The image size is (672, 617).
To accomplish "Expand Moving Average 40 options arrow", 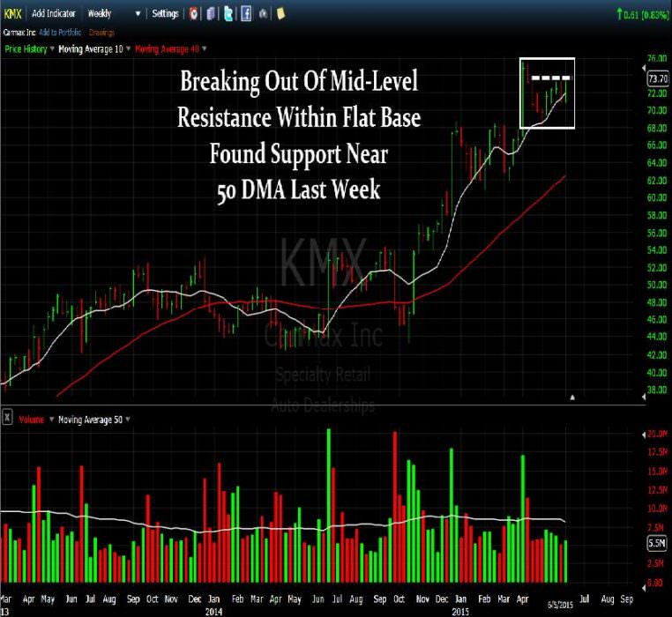I will click(204, 48).
